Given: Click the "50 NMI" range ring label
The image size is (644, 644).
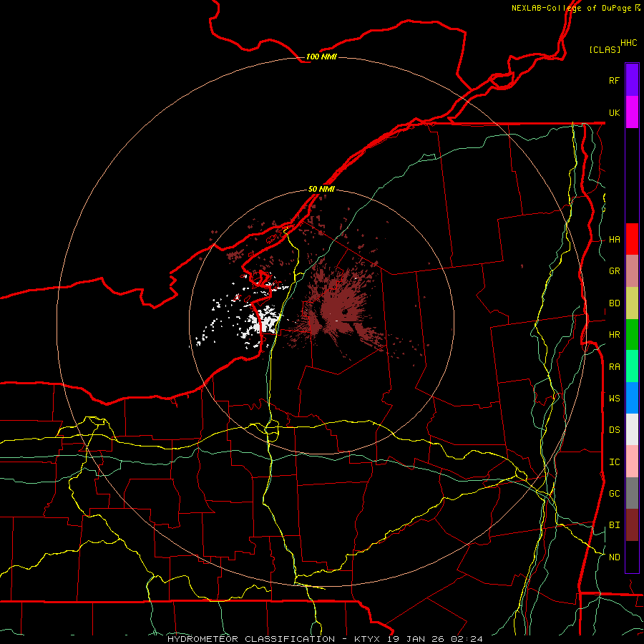Looking at the screenshot, I should pyautogui.click(x=321, y=189).
